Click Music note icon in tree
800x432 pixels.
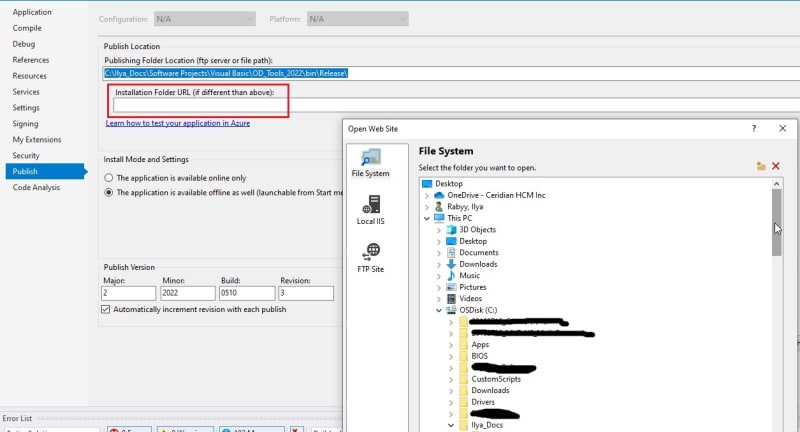451,276
